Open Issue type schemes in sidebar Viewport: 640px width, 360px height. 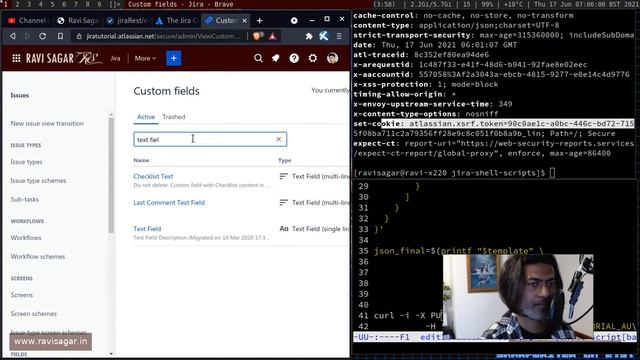pyautogui.click(x=38, y=180)
